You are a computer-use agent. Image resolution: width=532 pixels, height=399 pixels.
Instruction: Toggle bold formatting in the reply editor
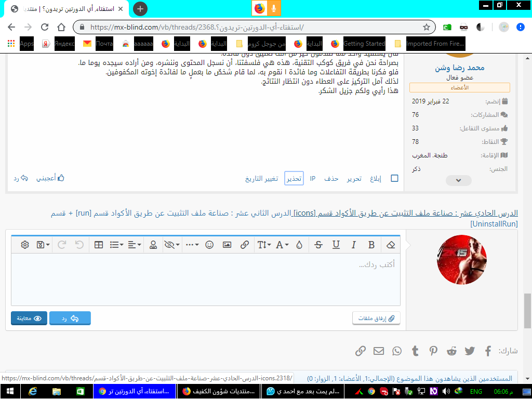tap(371, 245)
